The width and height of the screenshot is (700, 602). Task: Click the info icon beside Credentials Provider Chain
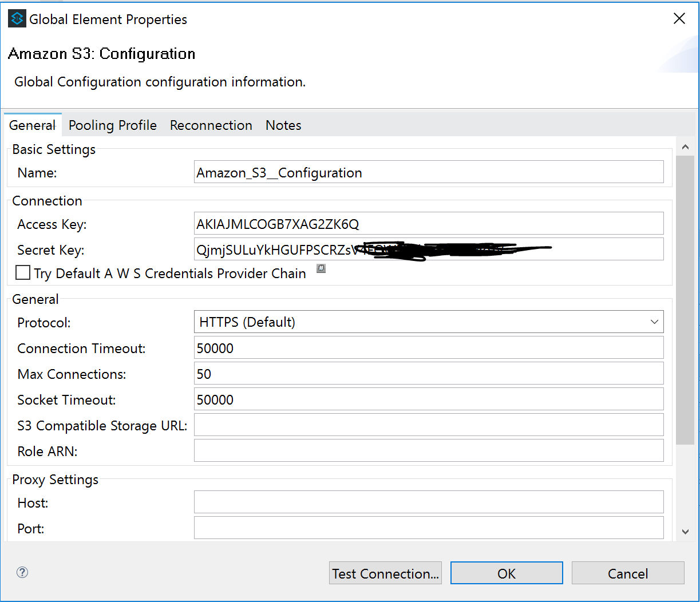click(x=321, y=268)
